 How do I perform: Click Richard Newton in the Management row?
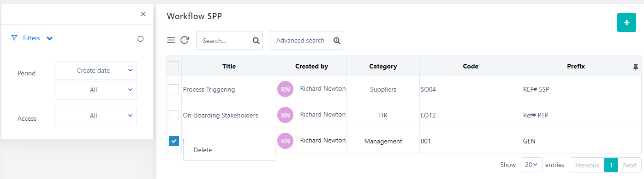[322, 140]
